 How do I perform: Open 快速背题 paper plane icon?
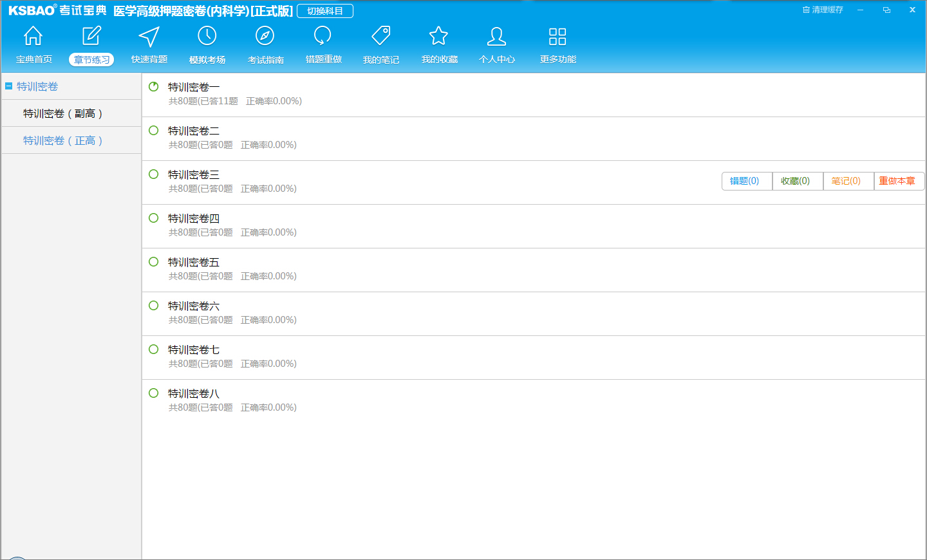(x=149, y=36)
